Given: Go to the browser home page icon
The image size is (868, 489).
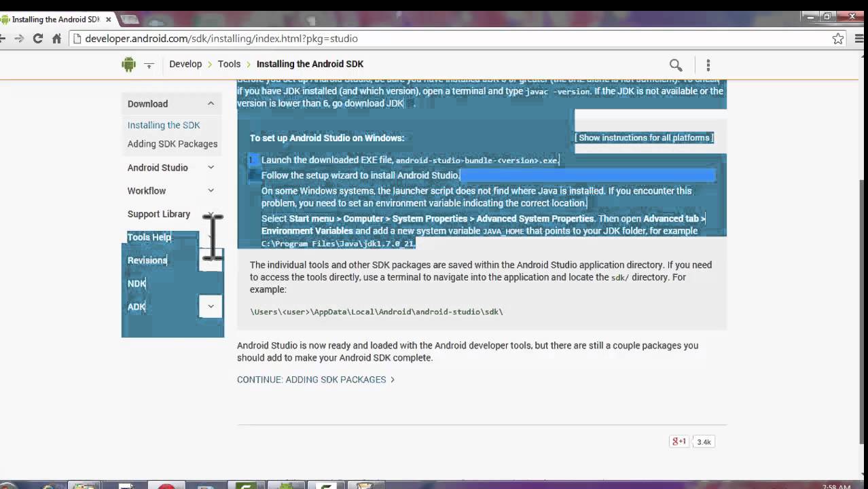Looking at the screenshot, I should 57,39.
